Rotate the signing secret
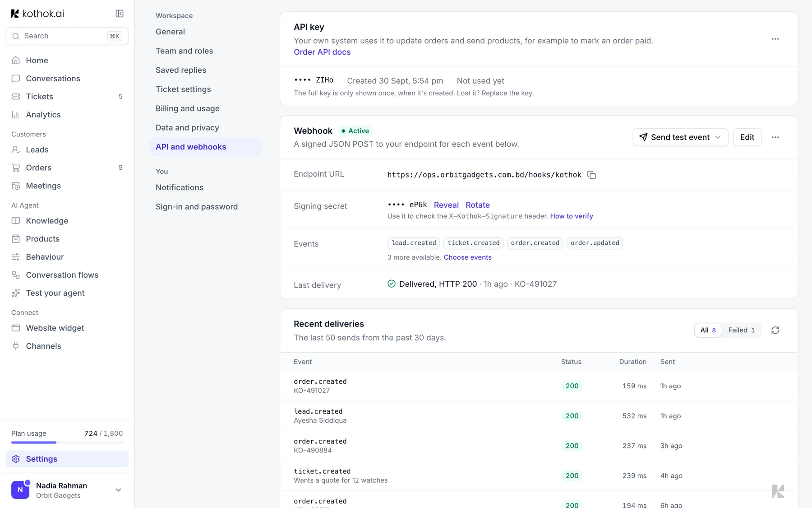The image size is (812, 508). 478,205
